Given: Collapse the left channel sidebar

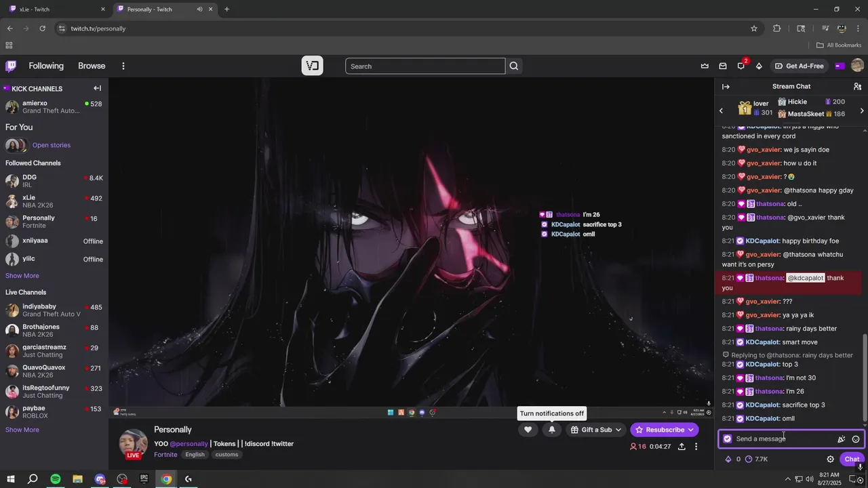Looking at the screenshot, I should (x=97, y=88).
